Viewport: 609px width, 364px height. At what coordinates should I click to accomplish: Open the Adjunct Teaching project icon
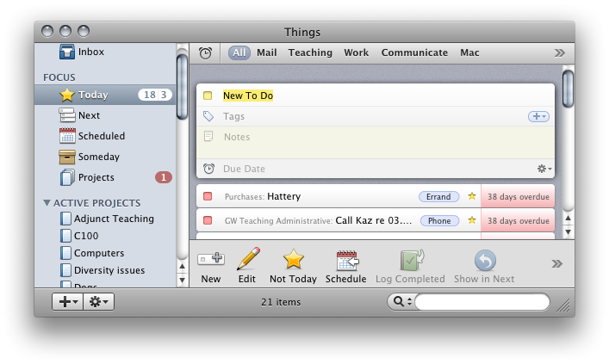tap(65, 219)
